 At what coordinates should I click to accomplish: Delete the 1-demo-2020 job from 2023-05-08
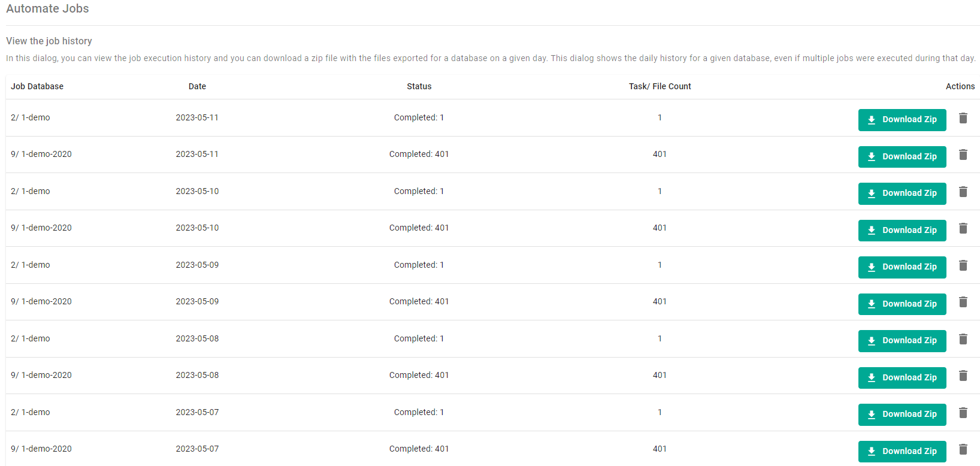[x=963, y=376]
